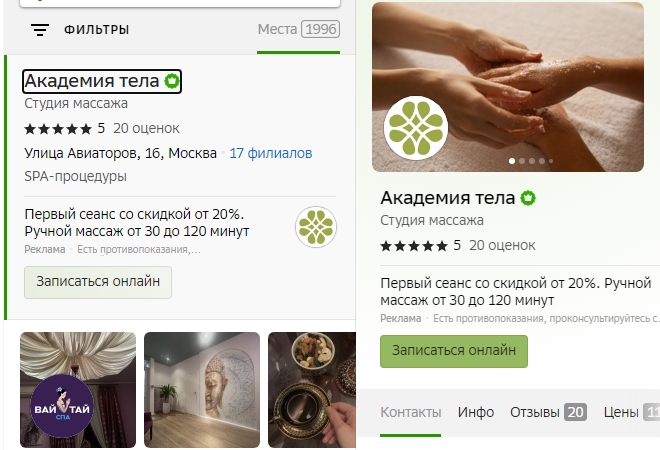Open the Инфо tab
This screenshot has height=450, width=660.
476,412
